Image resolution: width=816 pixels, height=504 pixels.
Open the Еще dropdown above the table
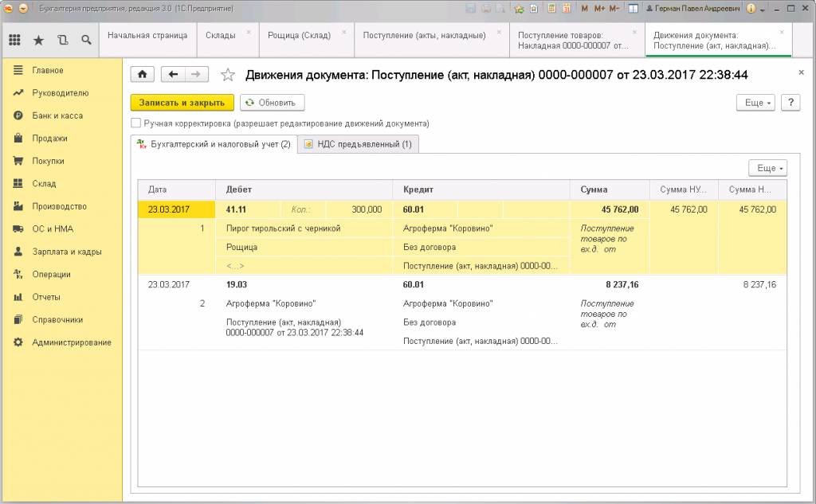[x=767, y=168]
